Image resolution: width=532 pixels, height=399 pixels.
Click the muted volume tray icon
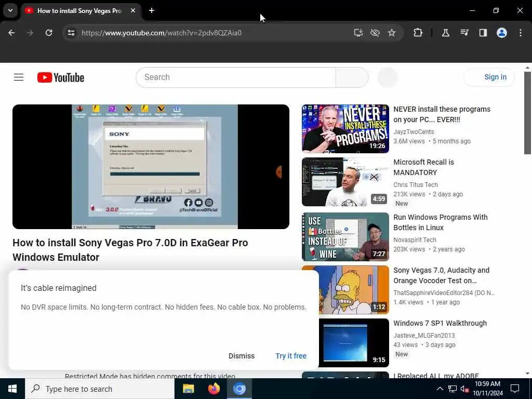[x=464, y=389]
